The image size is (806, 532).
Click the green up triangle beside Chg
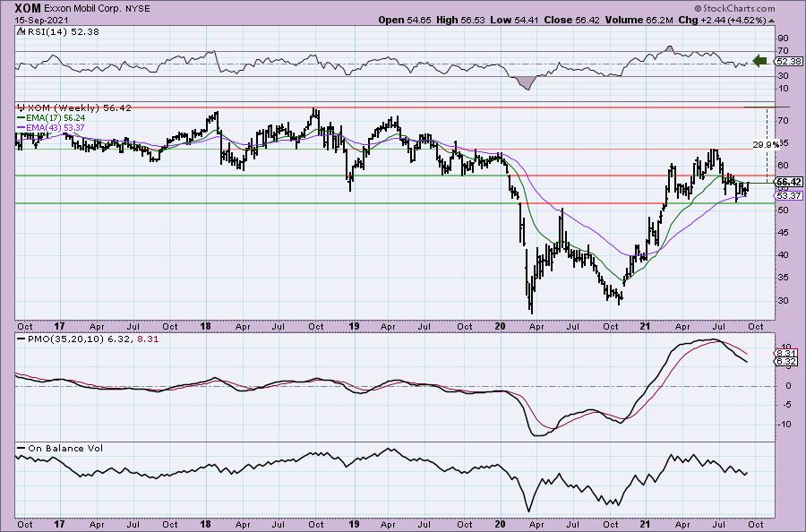[x=771, y=21]
